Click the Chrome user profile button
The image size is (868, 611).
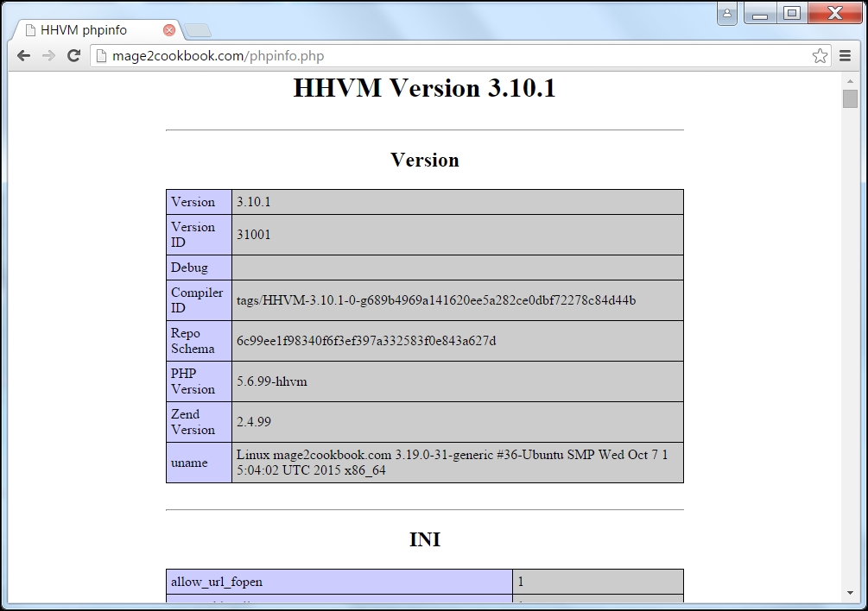point(727,13)
